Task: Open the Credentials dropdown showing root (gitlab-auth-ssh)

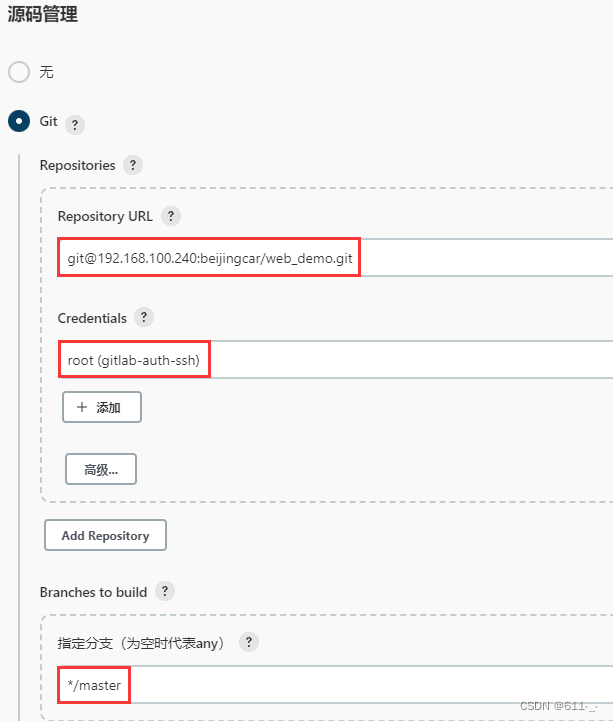Action: click(335, 360)
